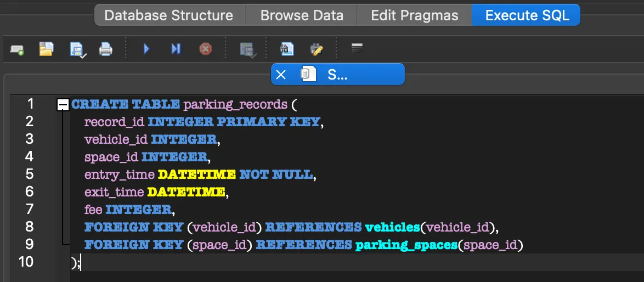Click line number 1 in gutter
This screenshot has height=282, width=644.
pyautogui.click(x=30, y=104)
